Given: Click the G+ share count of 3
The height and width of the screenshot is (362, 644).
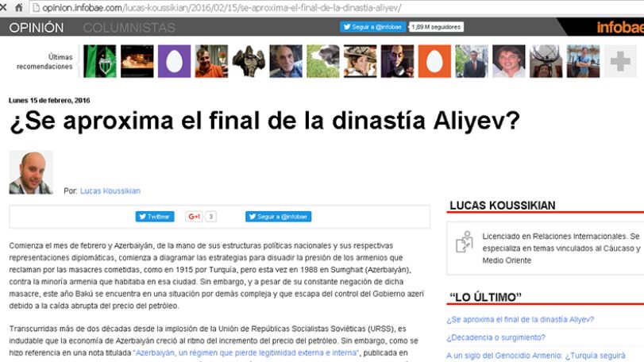Looking at the screenshot, I should tap(210, 216).
